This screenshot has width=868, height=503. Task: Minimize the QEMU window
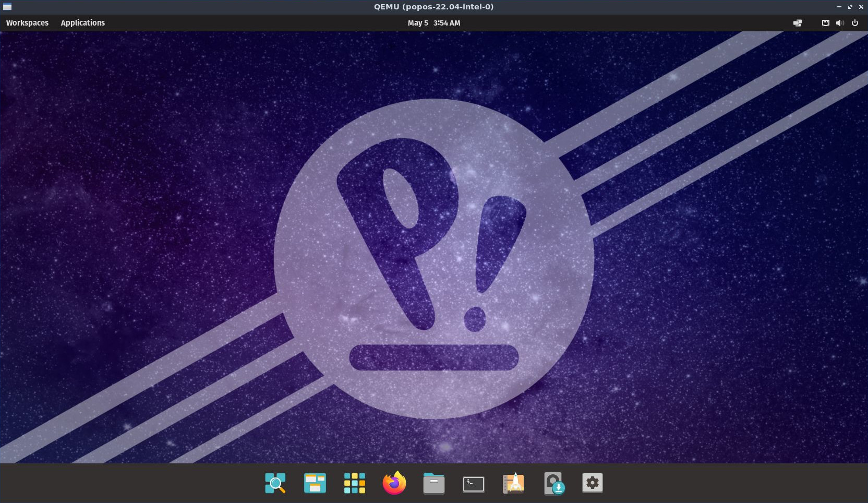click(839, 7)
